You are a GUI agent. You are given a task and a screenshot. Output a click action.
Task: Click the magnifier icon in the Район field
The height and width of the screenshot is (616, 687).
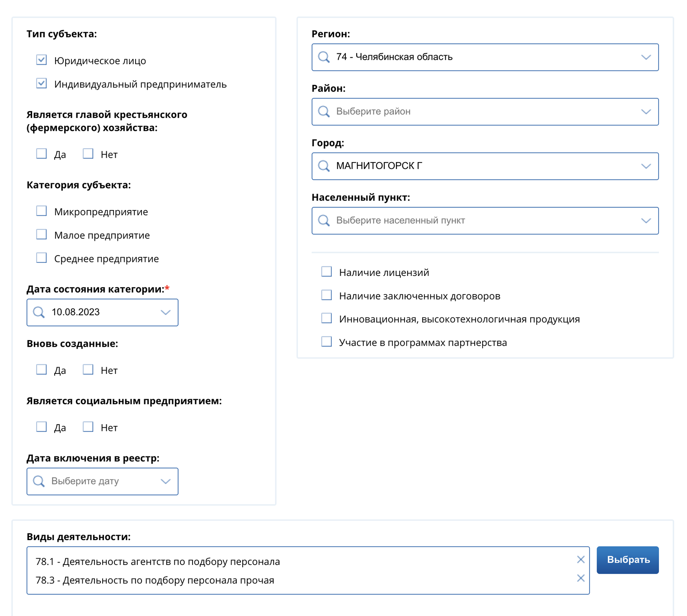click(324, 112)
